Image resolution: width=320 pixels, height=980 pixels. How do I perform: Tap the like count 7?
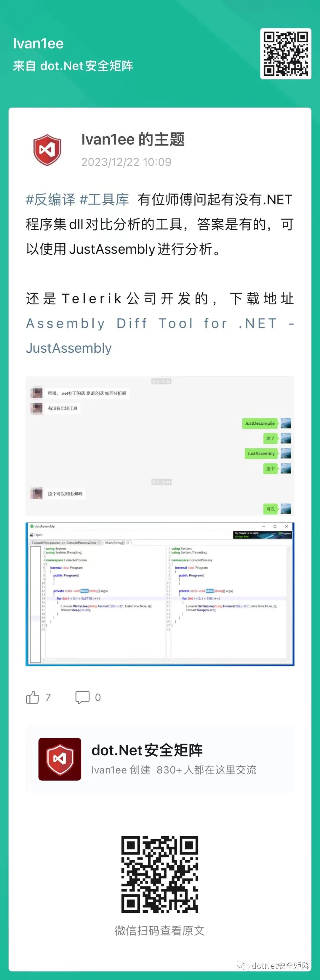click(x=48, y=697)
